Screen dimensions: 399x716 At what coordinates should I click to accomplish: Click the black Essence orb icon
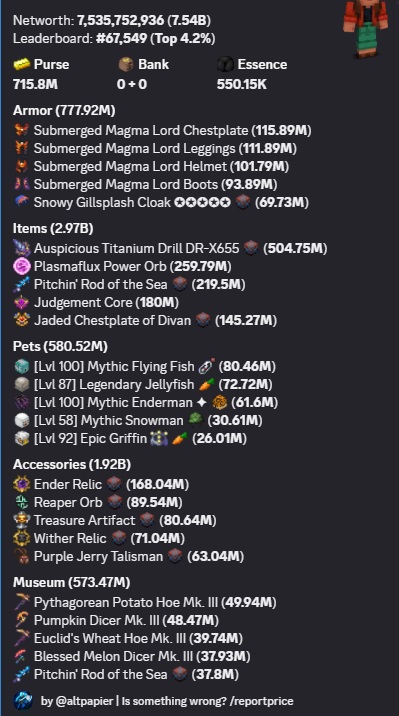(226, 65)
